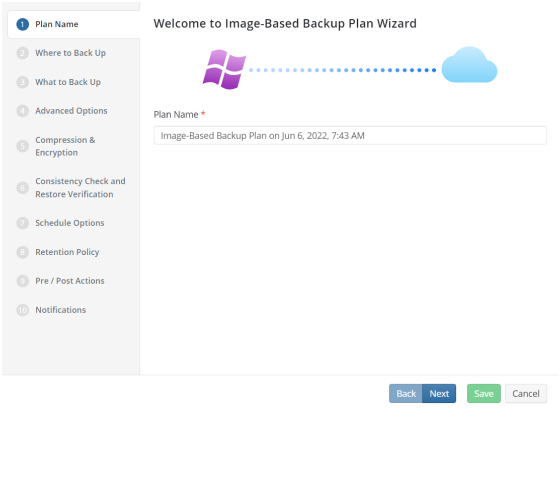This screenshot has width=560, height=480.
Task: Switch to Advanced Options step
Action: click(x=71, y=111)
